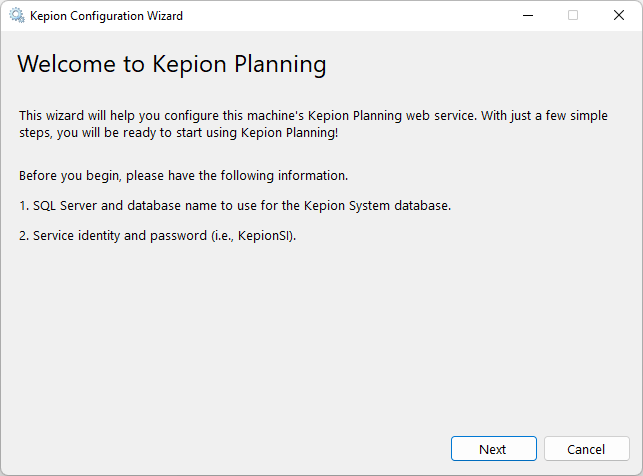Click the text 'Before you begin, please have the following information.'
The width and height of the screenshot is (643, 476).
tap(183, 175)
